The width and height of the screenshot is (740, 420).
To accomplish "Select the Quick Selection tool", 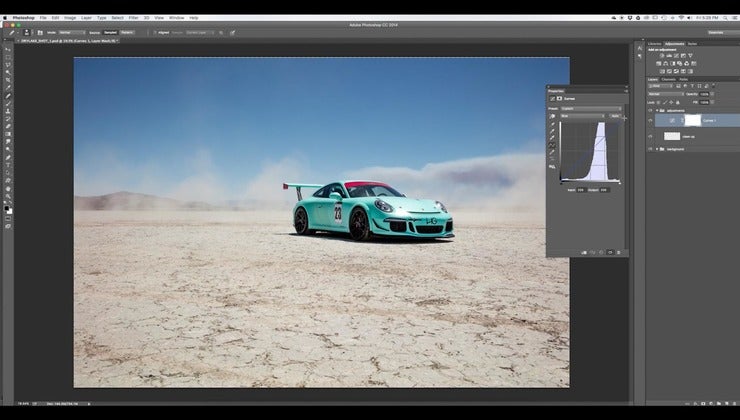I will click(x=8, y=72).
